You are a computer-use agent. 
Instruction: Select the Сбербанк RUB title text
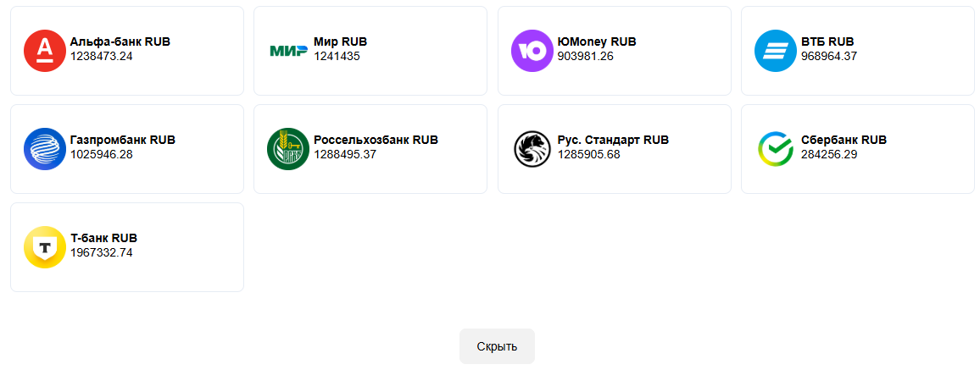click(844, 140)
